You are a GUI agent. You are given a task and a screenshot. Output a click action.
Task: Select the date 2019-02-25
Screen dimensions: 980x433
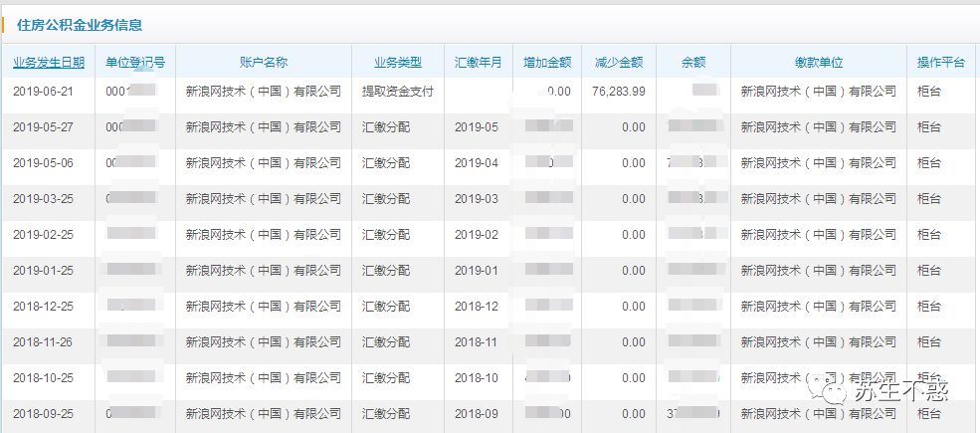pyautogui.click(x=43, y=235)
